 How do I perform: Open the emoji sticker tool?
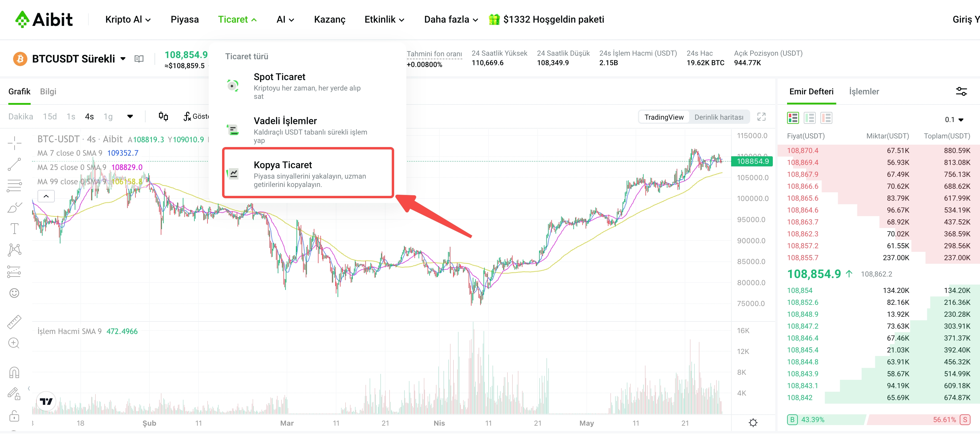pos(15,293)
